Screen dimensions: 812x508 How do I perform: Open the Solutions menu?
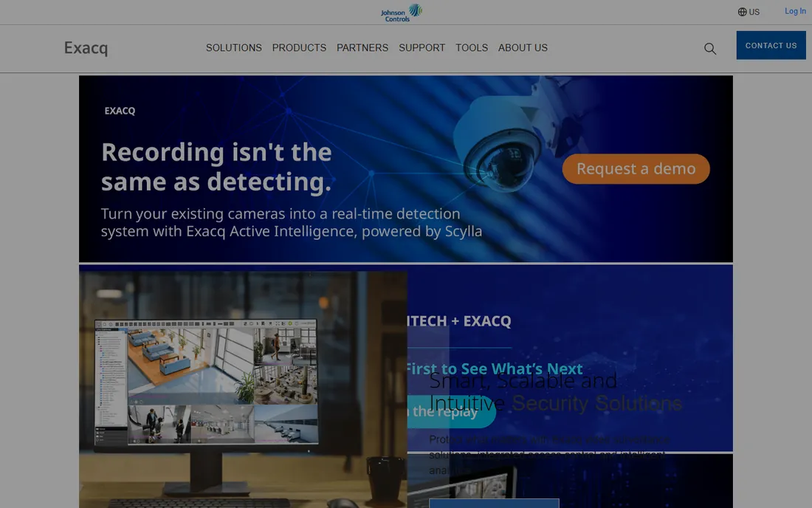[x=233, y=48]
